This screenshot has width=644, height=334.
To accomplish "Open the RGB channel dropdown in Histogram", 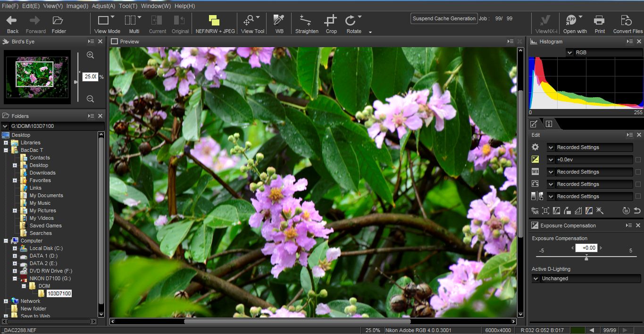I will point(570,52).
